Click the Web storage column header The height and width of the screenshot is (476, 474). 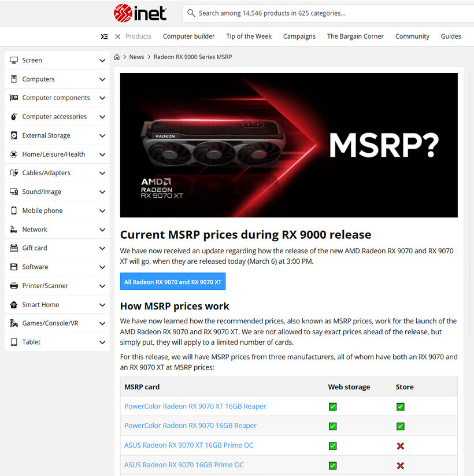point(349,387)
